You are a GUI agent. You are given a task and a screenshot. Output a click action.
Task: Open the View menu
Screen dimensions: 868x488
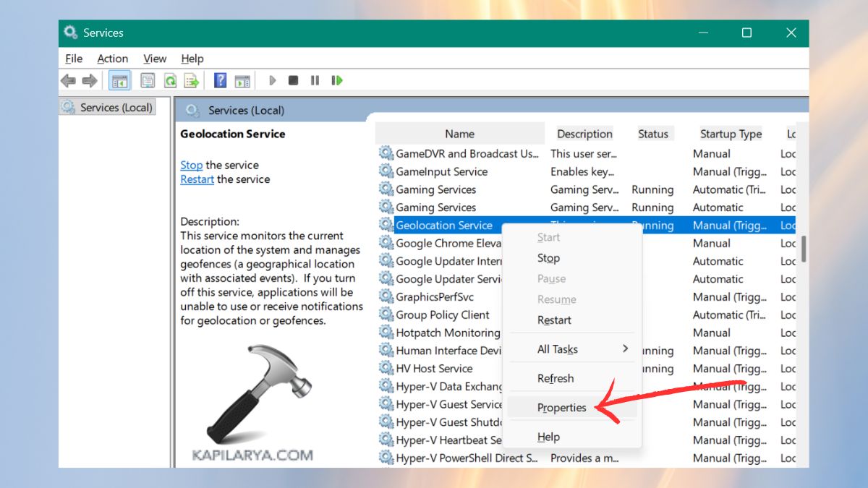click(x=155, y=59)
